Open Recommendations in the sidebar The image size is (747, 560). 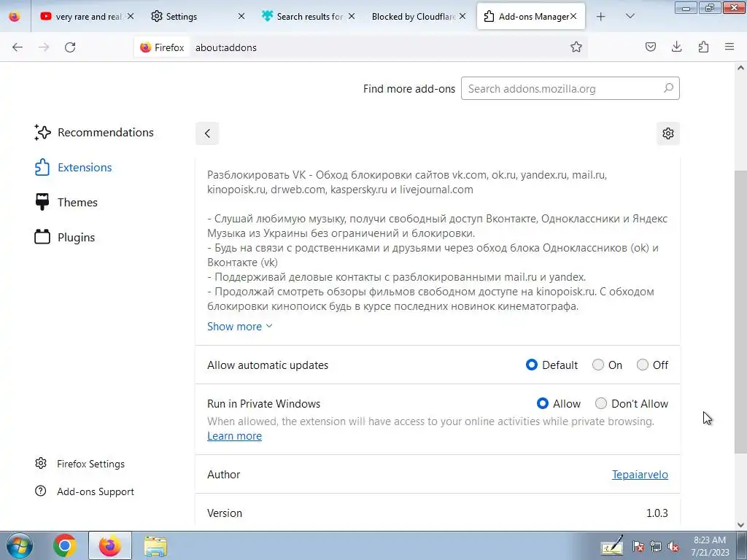pos(94,133)
